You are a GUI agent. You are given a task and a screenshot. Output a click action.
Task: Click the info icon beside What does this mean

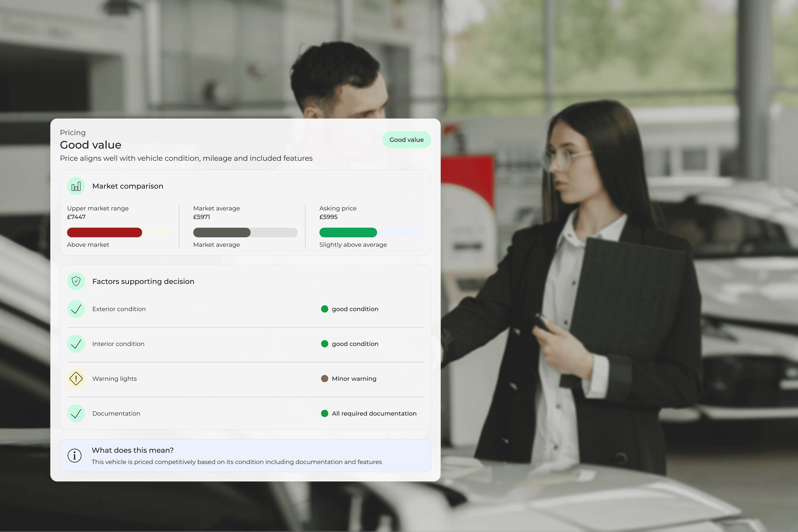(75, 455)
